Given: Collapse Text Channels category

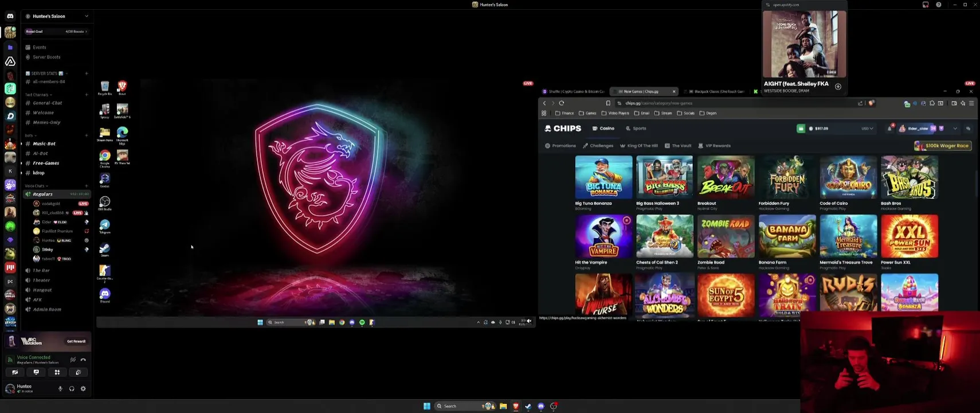Looking at the screenshot, I should (38, 95).
